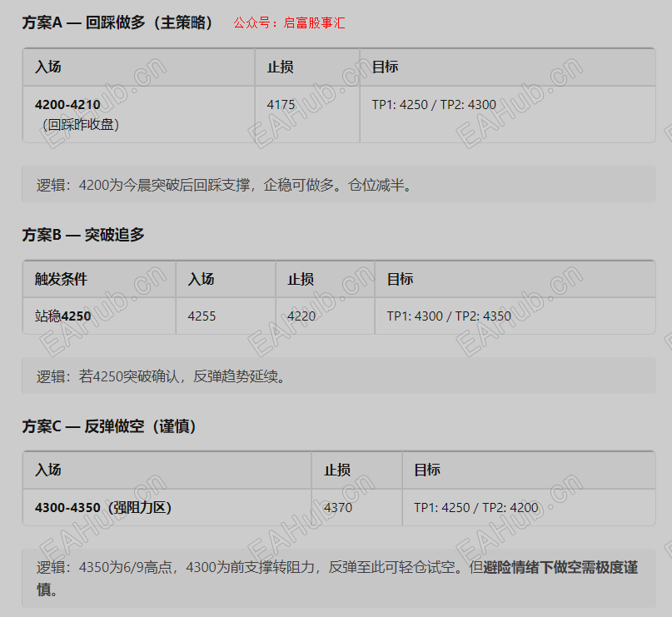The width and height of the screenshot is (672, 617).
Task: Click the stop-loss value '4370'
Action: click(x=338, y=508)
